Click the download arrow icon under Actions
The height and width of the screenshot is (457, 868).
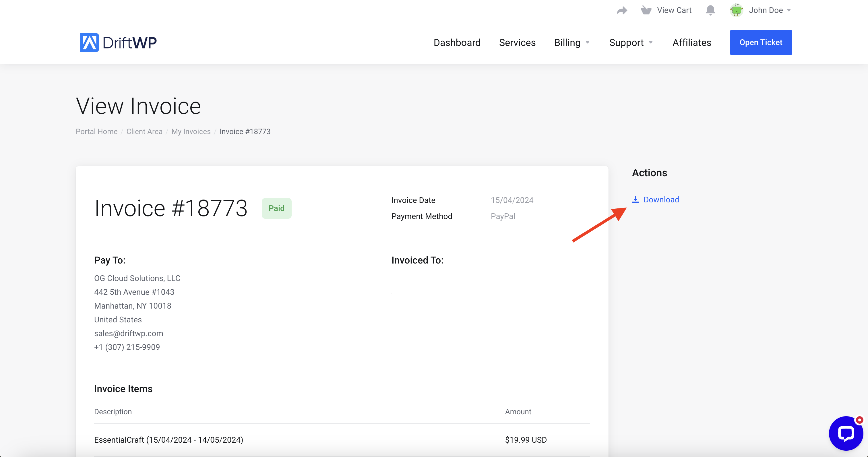tap(635, 200)
